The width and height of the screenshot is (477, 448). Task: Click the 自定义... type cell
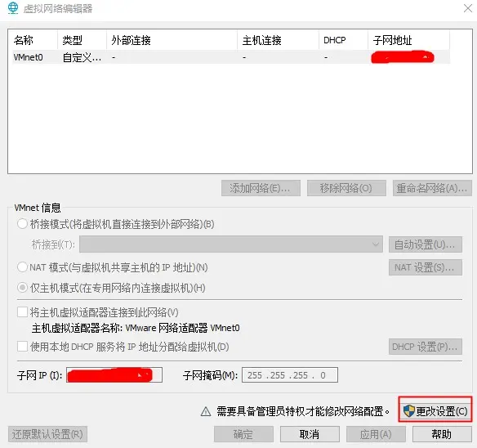82,57
